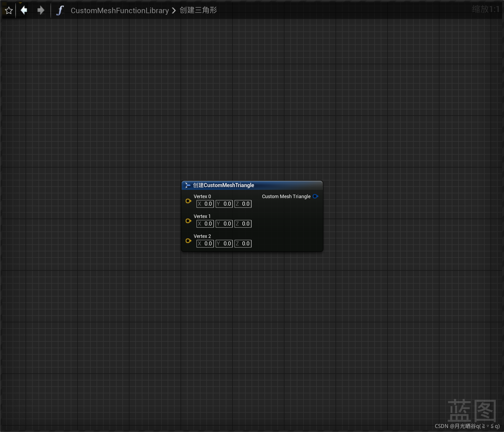Image resolution: width=504 pixels, height=432 pixels.
Task: Click the Vertex 0 input pin
Action: pos(188,201)
